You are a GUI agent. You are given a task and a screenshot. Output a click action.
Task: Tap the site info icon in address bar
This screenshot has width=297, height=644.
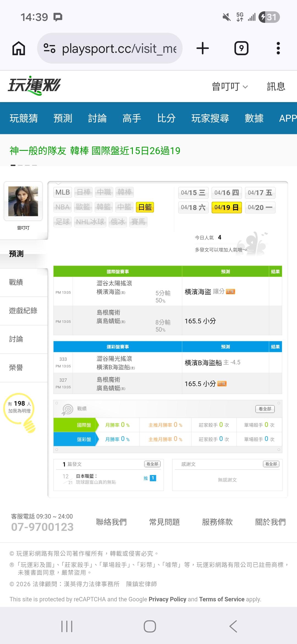tap(50, 48)
